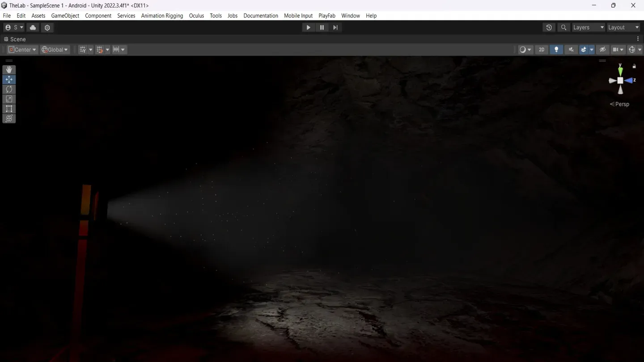Select the Hand view tool
Screen dimensions: 644x362
(9, 70)
